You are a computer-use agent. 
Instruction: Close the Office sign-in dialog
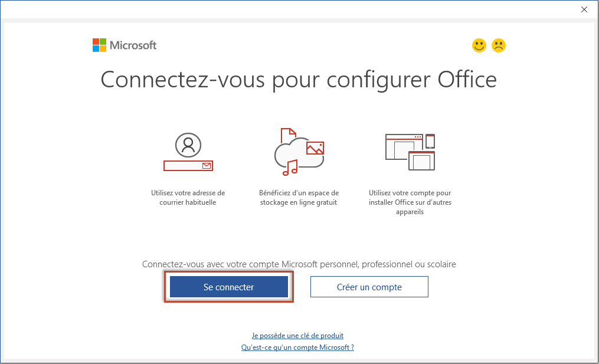click(584, 9)
